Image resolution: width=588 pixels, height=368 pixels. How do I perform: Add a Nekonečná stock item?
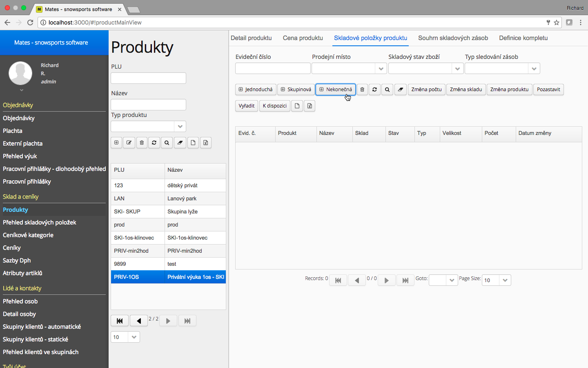coord(336,90)
